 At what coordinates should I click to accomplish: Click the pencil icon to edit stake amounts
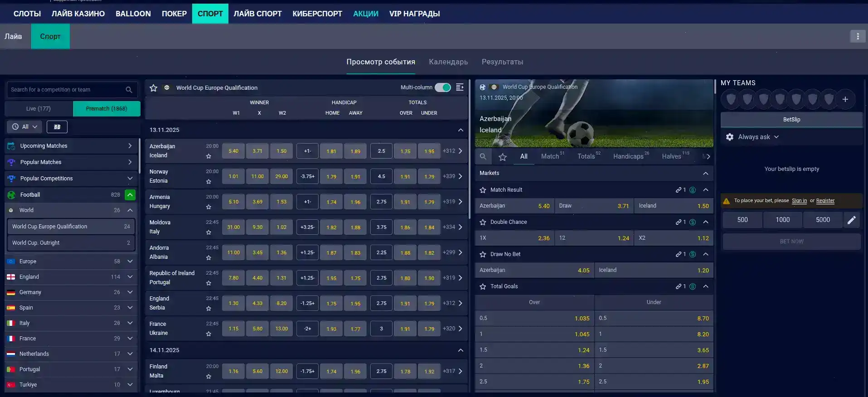click(x=851, y=220)
